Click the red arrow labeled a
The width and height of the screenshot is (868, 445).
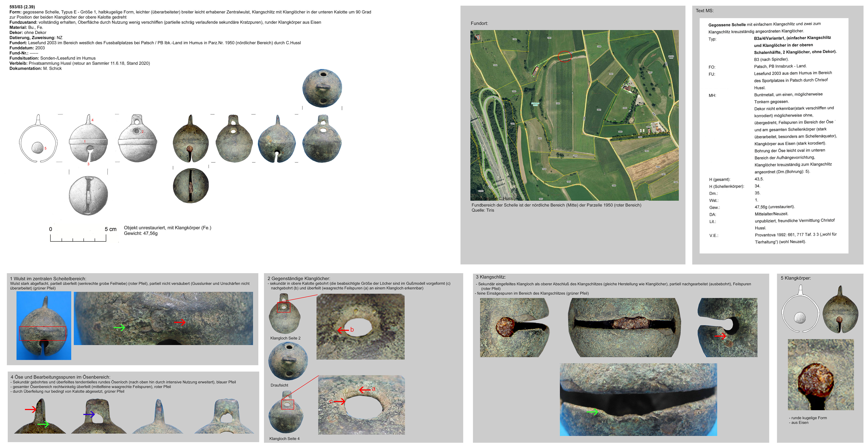point(365,390)
